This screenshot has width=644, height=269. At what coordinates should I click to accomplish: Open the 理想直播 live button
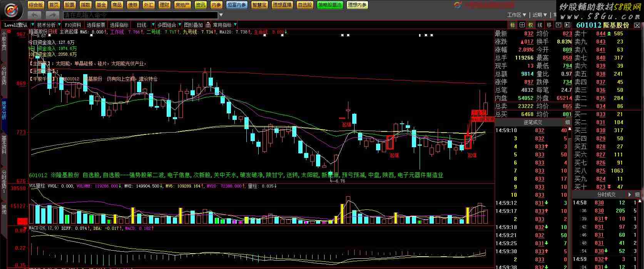[x=282, y=5]
